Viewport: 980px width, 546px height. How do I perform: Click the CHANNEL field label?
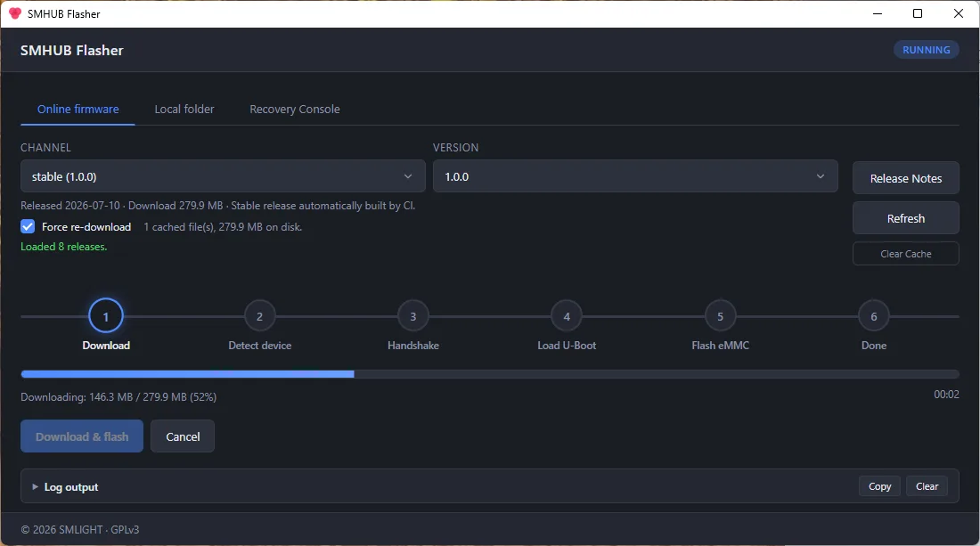click(45, 148)
